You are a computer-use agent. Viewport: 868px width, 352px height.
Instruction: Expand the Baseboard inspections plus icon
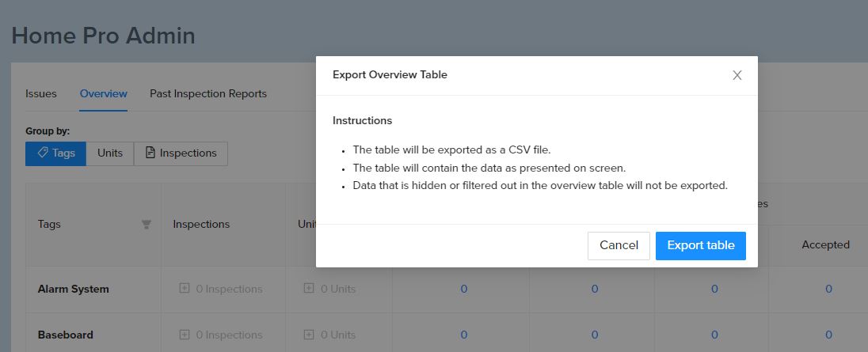(185, 335)
